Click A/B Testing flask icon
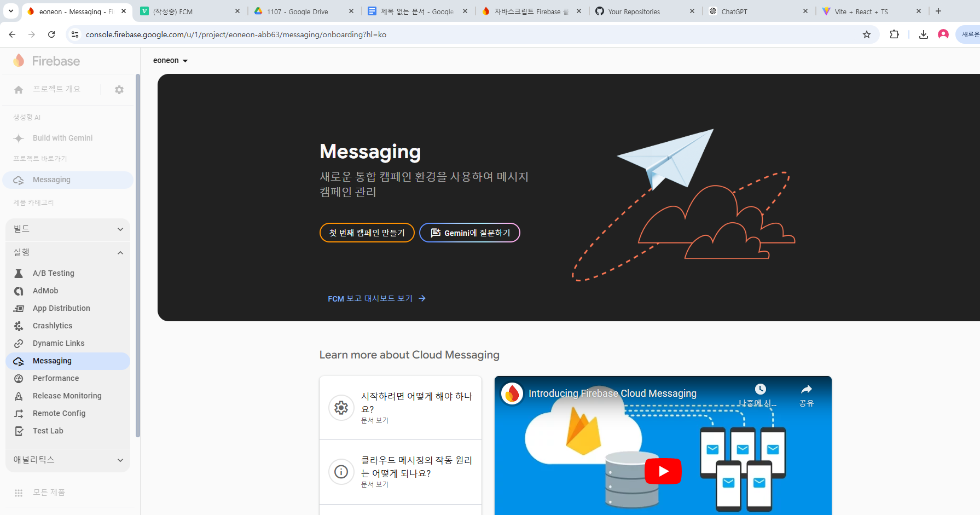This screenshot has width=980, height=515. (19, 274)
